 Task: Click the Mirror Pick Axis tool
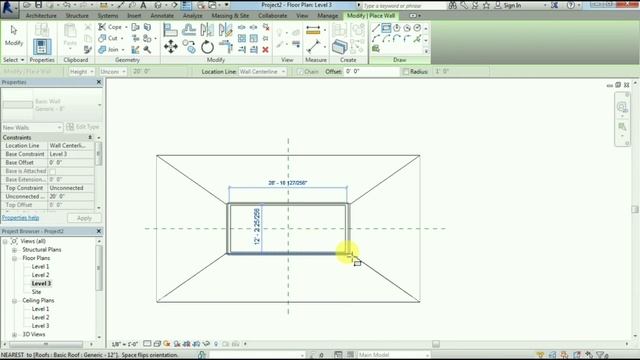pyautogui.click(x=207, y=30)
